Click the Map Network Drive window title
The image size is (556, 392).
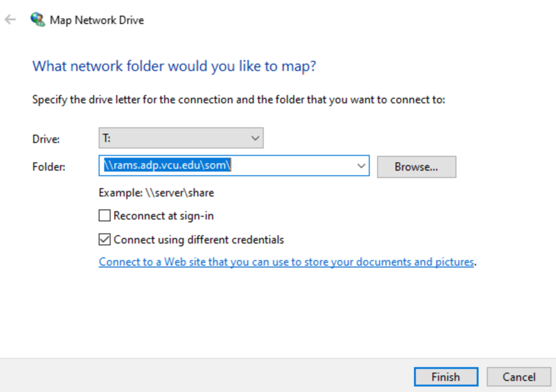pyautogui.click(x=97, y=20)
